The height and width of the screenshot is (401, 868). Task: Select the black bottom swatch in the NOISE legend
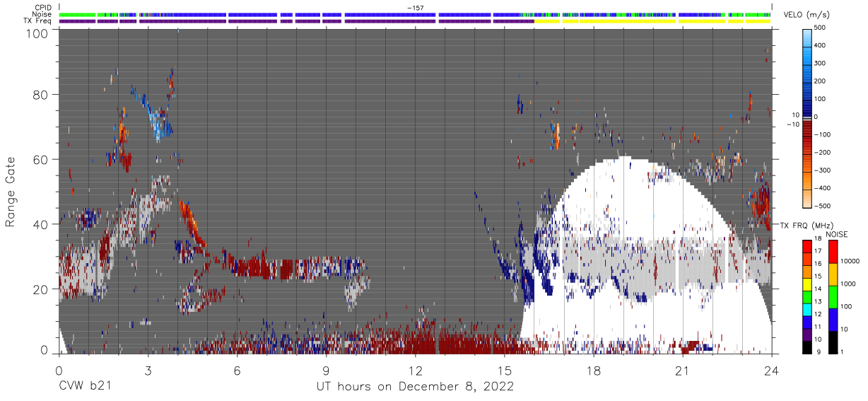point(833,341)
